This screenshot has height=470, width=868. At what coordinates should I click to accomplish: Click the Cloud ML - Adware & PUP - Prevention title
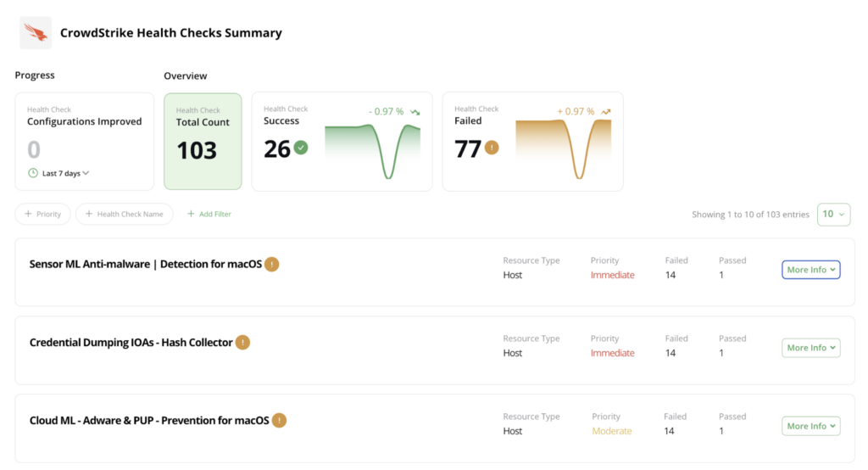(149, 421)
